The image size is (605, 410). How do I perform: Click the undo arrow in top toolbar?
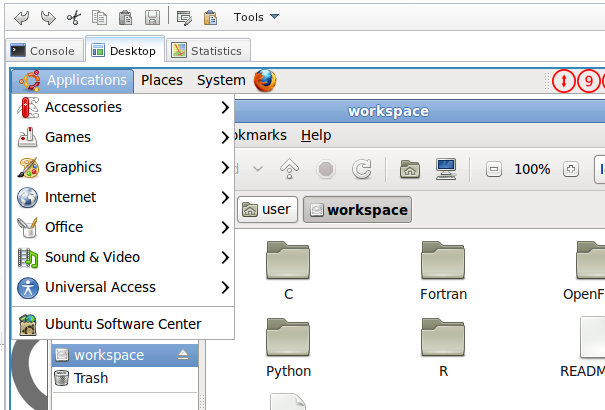coord(22,17)
